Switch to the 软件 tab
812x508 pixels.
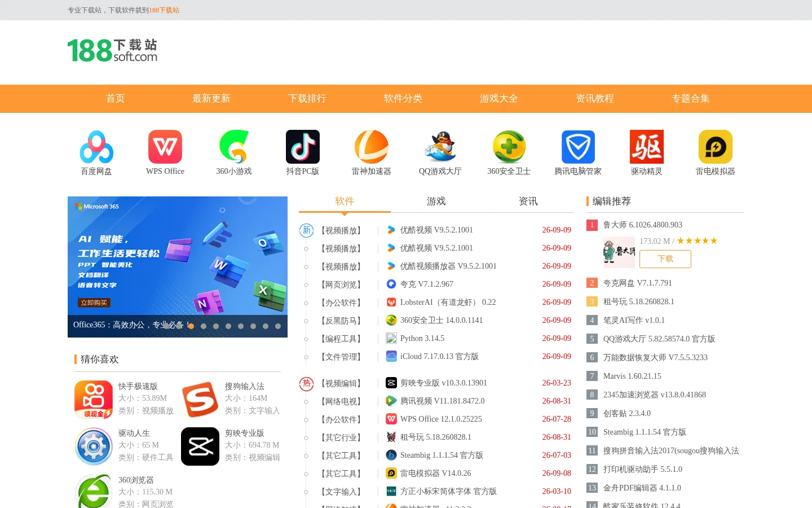tap(345, 202)
